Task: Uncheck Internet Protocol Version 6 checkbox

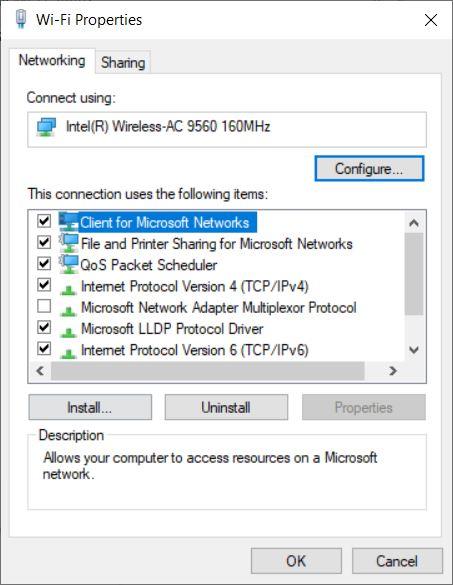Action: click(x=44, y=349)
